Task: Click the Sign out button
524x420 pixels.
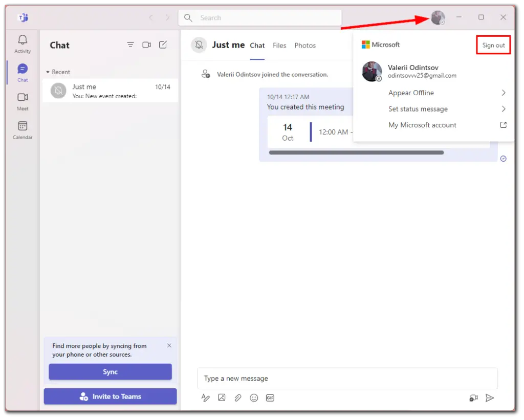Action: pyautogui.click(x=493, y=45)
